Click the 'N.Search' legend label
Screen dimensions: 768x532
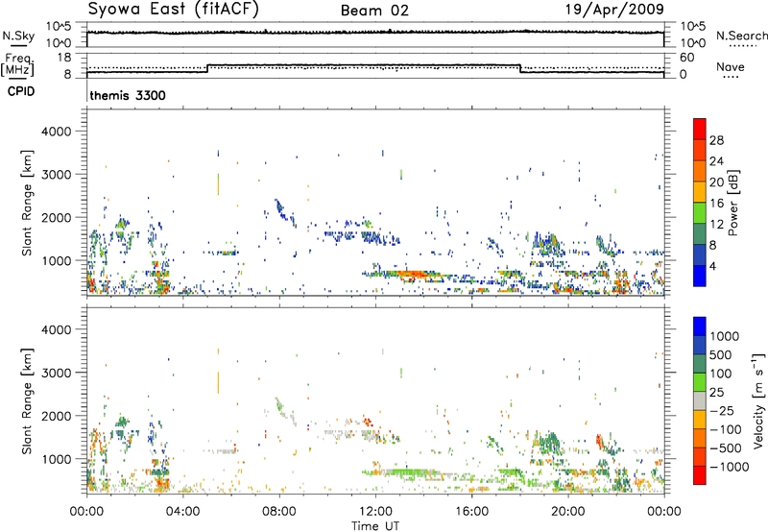click(x=741, y=36)
